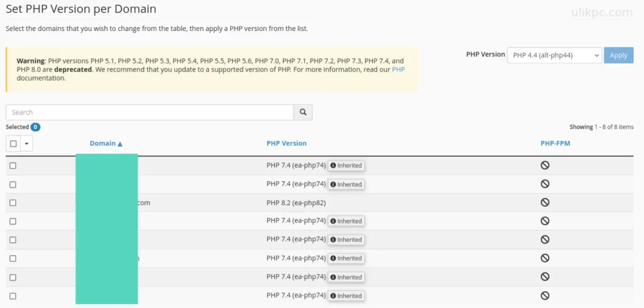Screen dimensions: 644x308
Task: Click the Selected count badge
Action: [35, 127]
